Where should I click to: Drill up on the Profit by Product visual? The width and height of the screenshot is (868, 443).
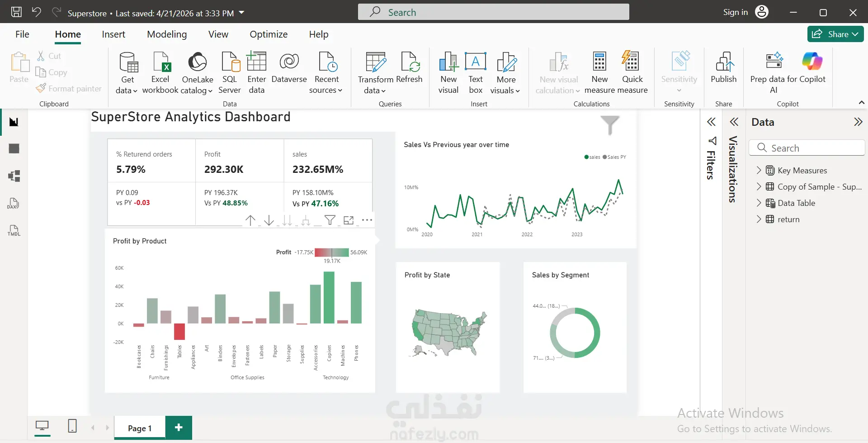(x=250, y=220)
